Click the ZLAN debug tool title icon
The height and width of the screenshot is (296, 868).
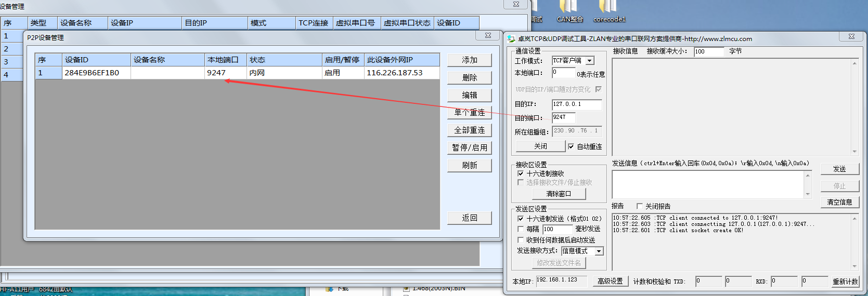pyautogui.click(x=511, y=39)
